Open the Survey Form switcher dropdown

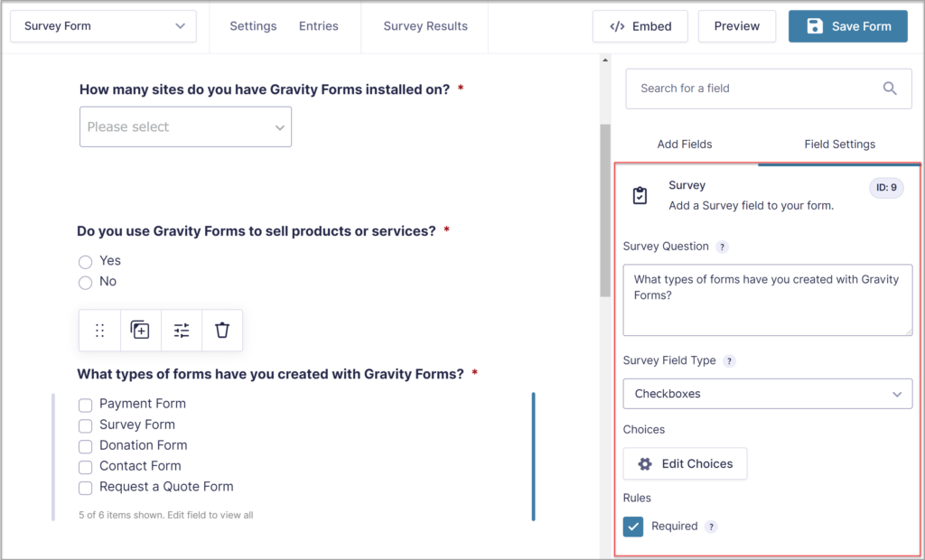point(103,26)
